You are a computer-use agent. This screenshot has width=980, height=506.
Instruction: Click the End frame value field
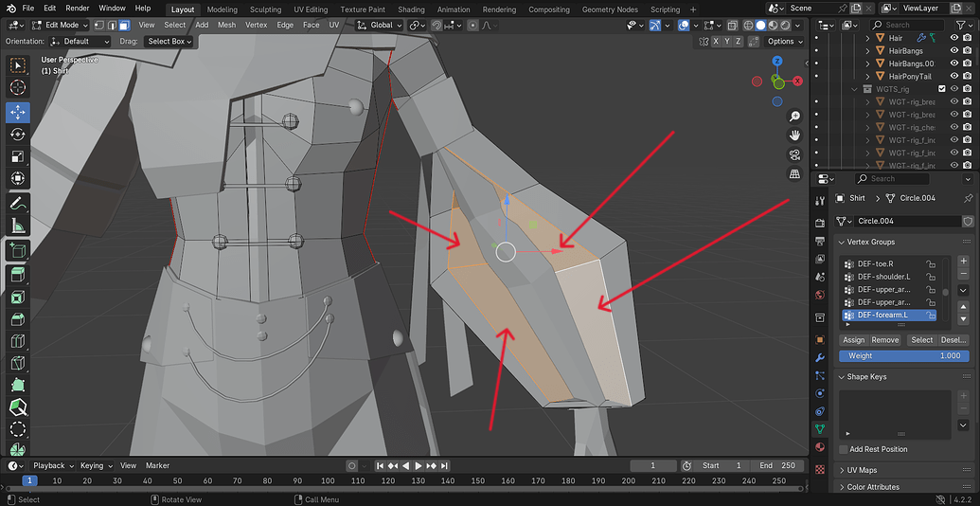point(776,466)
